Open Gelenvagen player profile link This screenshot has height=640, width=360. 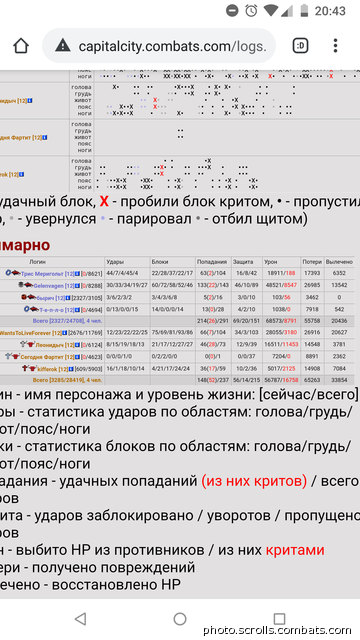pyautogui.click(x=49, y=286)
